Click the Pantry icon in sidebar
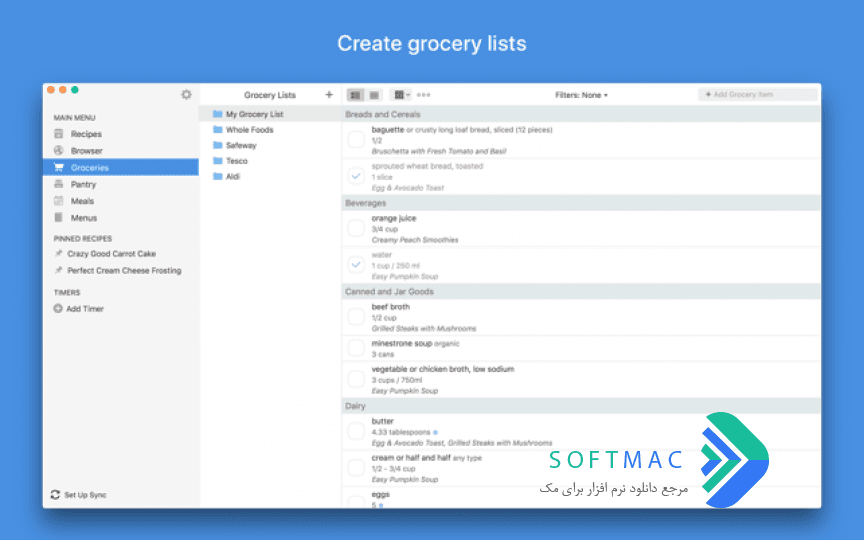 59,184
